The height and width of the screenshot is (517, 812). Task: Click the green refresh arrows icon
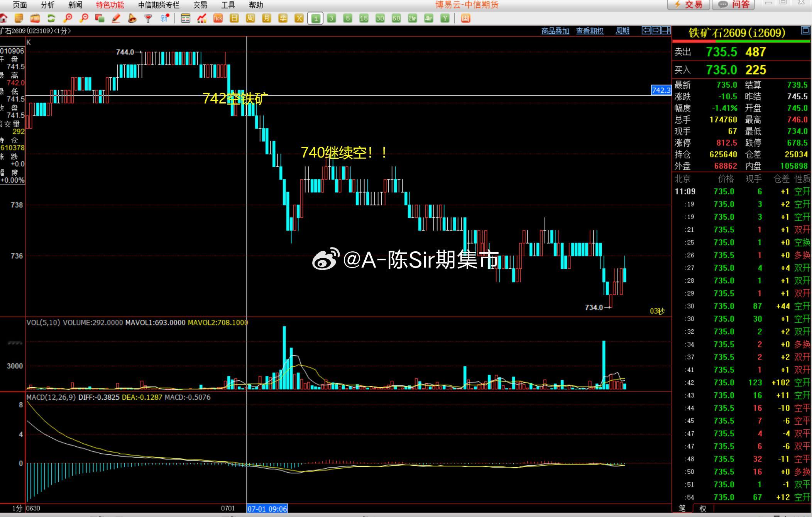[x=51, y=18]
